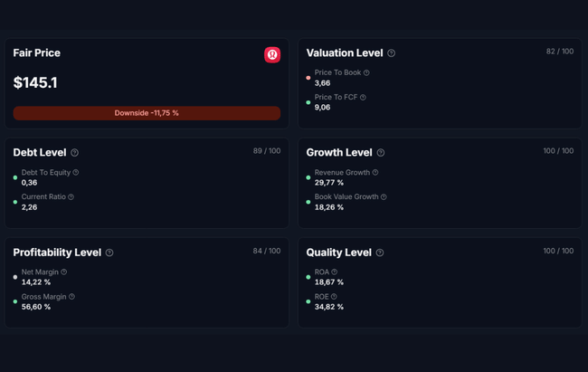Image resolution: width=588 pixels, height=372 pixels.
Task: Click the Gross Margin info icon
Action: point(71,296)
